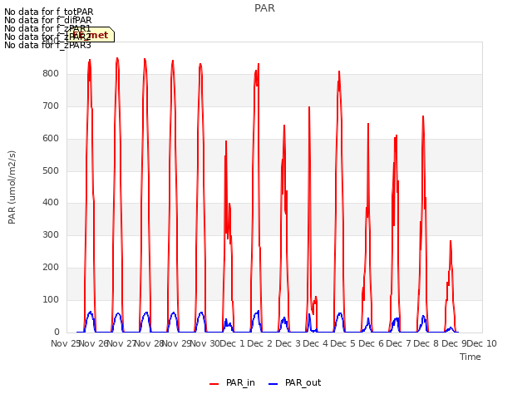Click the 800 y-axis tick label
Viewport: 532px width, 399px height.
[x=51, y=74]
